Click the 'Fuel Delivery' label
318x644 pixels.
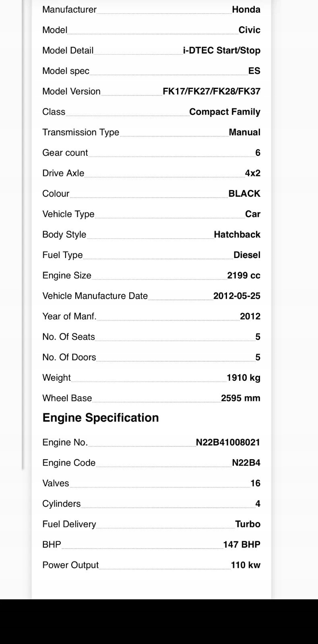(x=69, y=524)
